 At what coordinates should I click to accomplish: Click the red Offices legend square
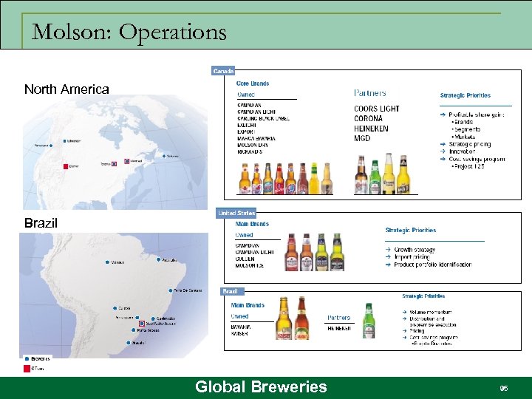(27, 369)
